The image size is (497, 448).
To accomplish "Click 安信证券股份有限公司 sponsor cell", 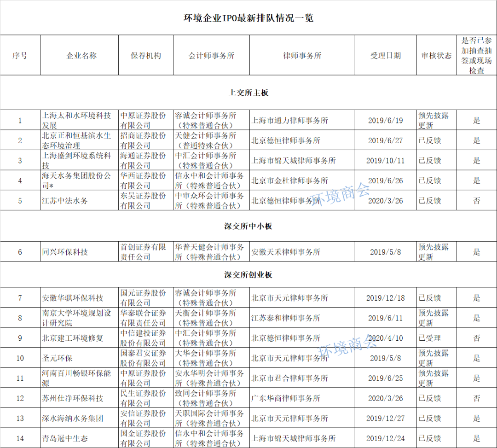I will 146,418.
